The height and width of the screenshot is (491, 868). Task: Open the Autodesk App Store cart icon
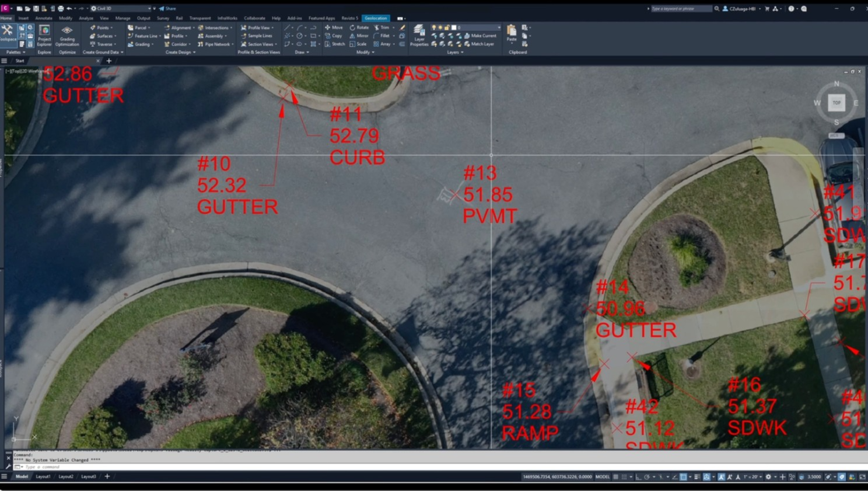coord(766,9)
